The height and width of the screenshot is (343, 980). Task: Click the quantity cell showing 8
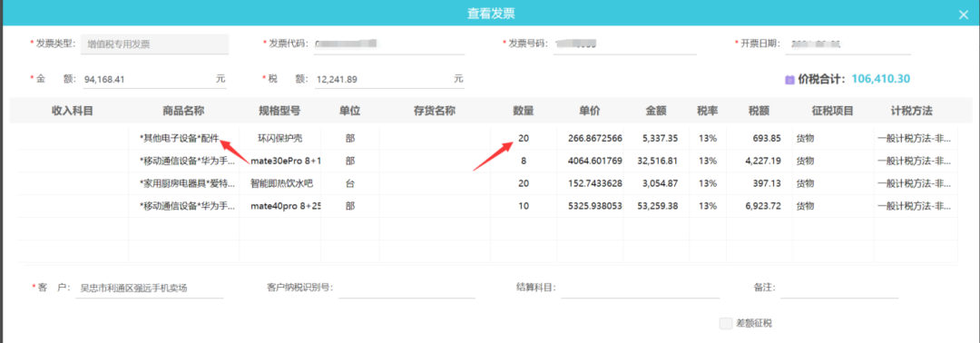(524, 162)
